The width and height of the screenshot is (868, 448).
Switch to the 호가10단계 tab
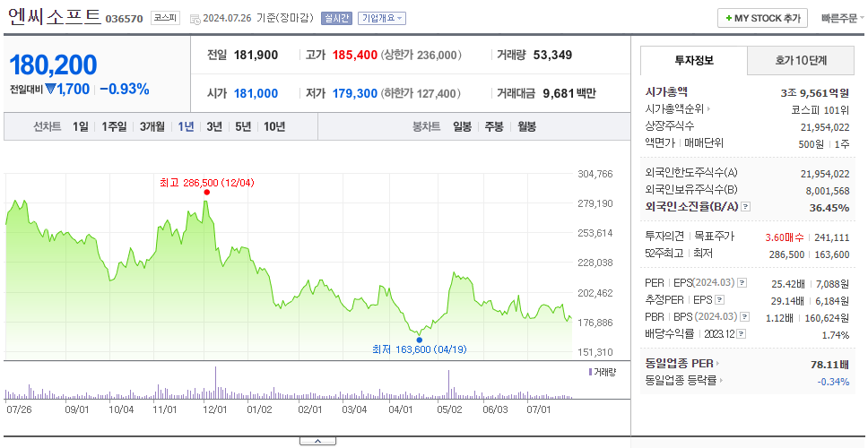(801, 60)
